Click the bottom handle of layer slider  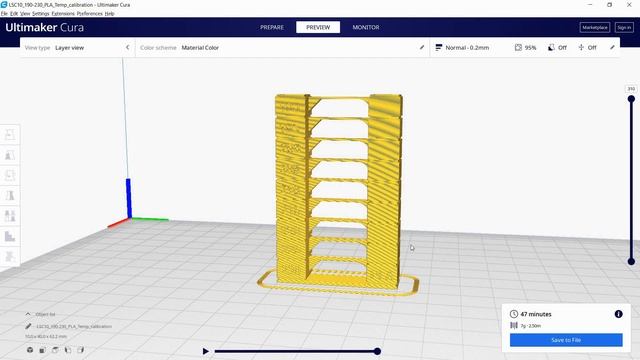click(631, 262)
